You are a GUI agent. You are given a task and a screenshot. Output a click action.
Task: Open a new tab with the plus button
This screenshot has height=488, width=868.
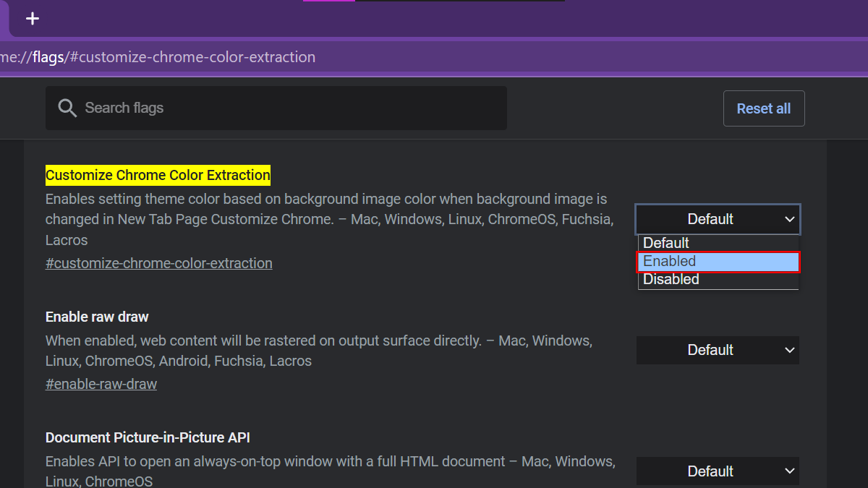33,19
